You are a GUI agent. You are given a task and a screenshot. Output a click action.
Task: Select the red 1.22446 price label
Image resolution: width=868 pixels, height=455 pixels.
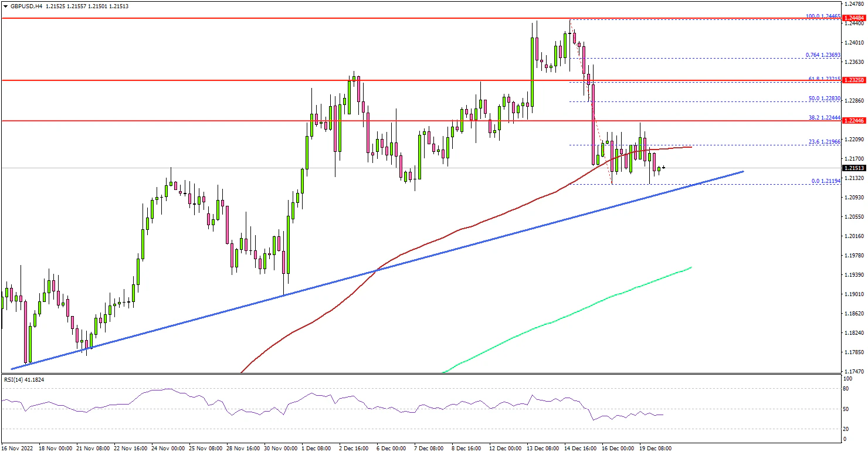click(853, 120)
